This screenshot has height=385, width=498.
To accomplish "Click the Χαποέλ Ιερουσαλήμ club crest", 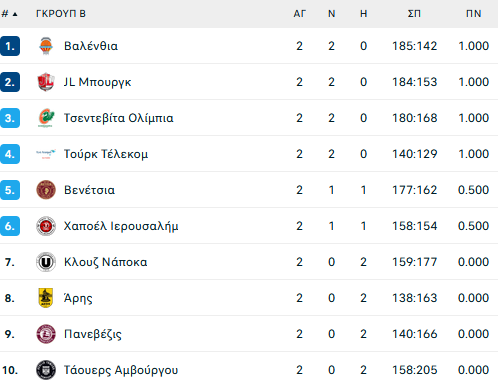I will 46,226.
